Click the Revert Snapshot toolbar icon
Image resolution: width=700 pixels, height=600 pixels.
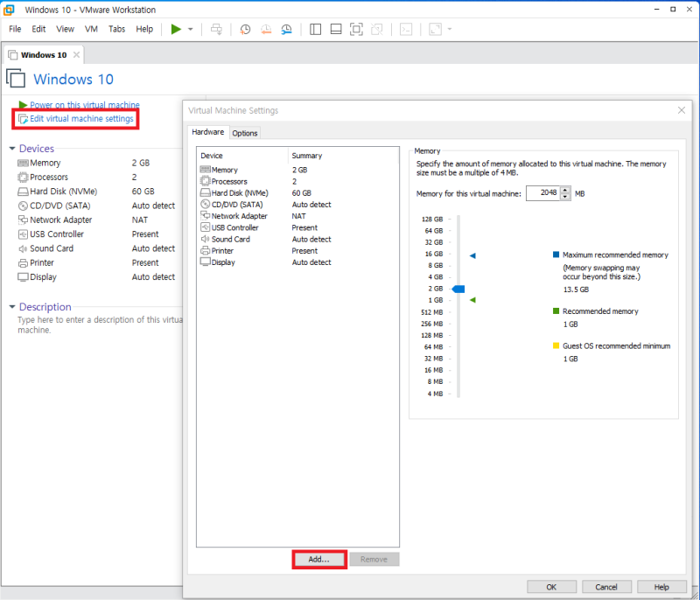tap(266, 29)
